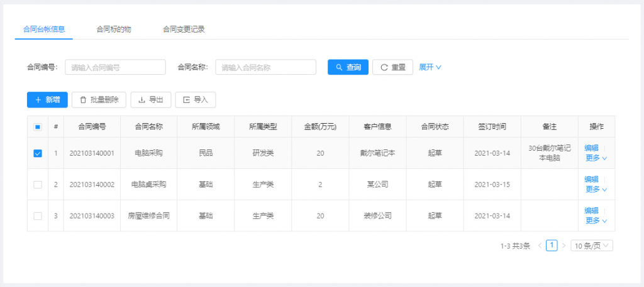Click 编辑 link for 房屋维修合同 row
Image resolution: width=644 pixels, height=287 pixels.
591,211
